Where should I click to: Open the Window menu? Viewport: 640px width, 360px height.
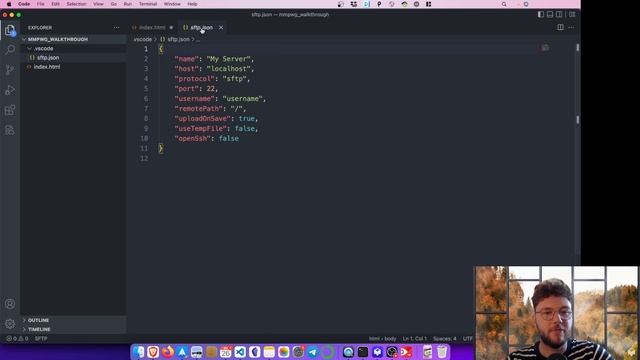172,4
